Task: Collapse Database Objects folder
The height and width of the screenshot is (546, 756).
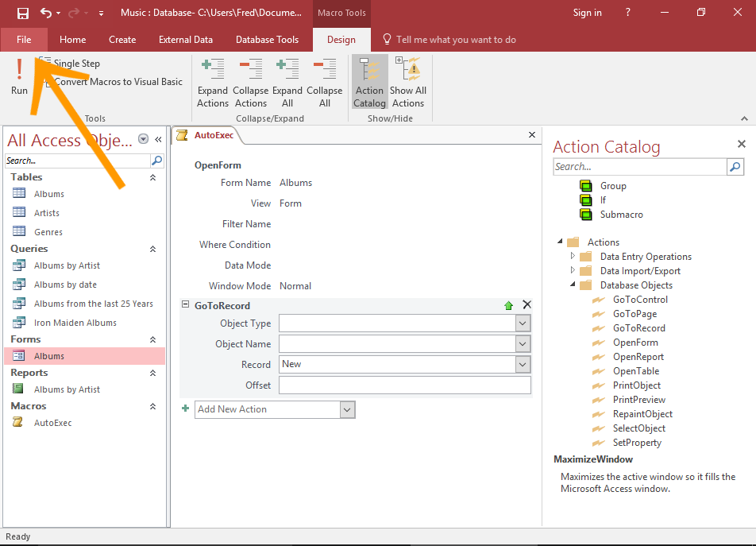Action: (573, 285)
